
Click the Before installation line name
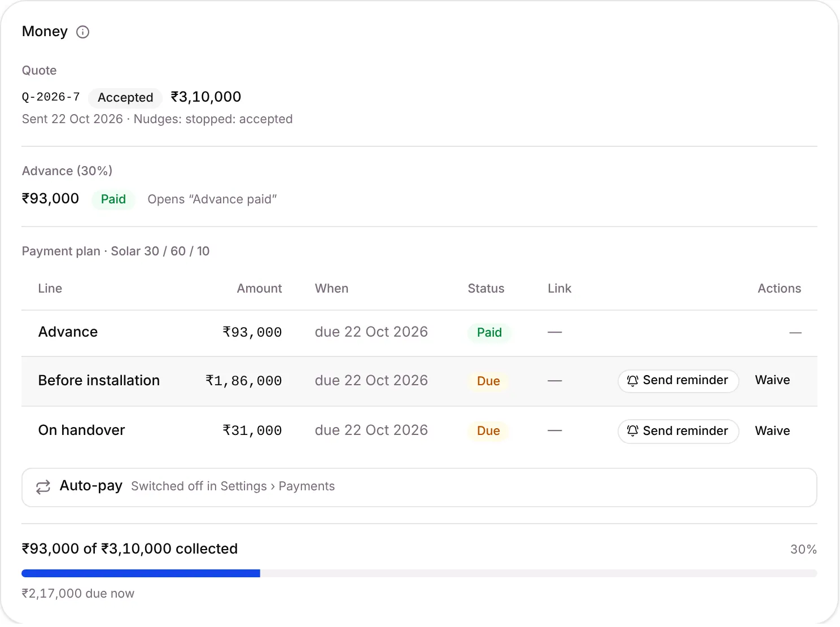(99, 381)
